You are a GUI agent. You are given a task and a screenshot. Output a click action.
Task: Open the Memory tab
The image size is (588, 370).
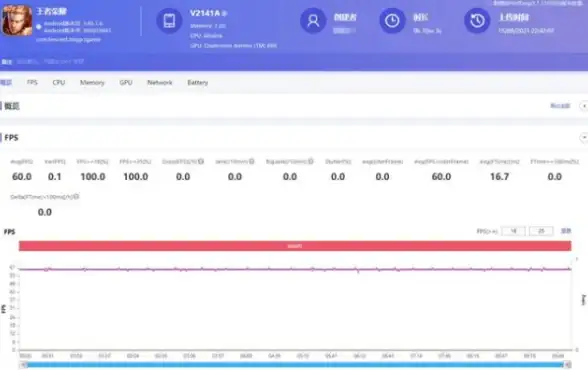pos(92,82)
